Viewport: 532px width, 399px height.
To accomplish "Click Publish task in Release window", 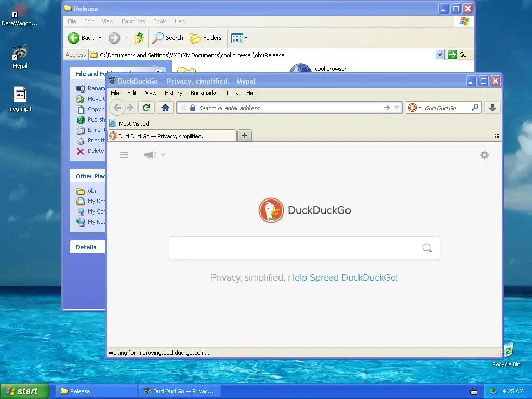I will click(90, 120).
